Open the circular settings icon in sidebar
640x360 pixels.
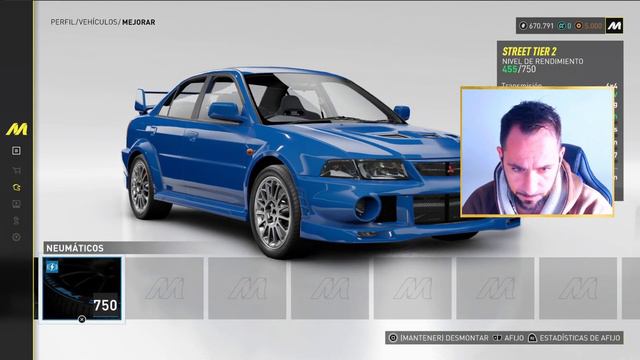tap(16, 237)
